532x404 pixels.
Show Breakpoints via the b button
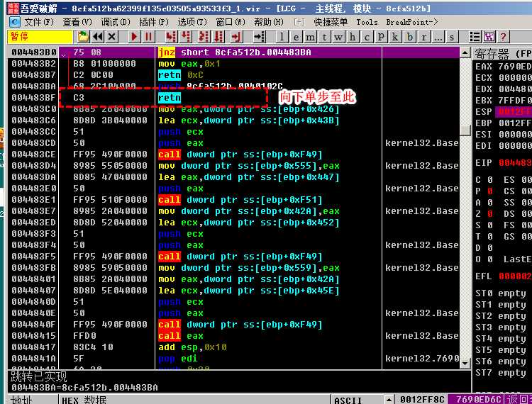(x=410, y=37)
